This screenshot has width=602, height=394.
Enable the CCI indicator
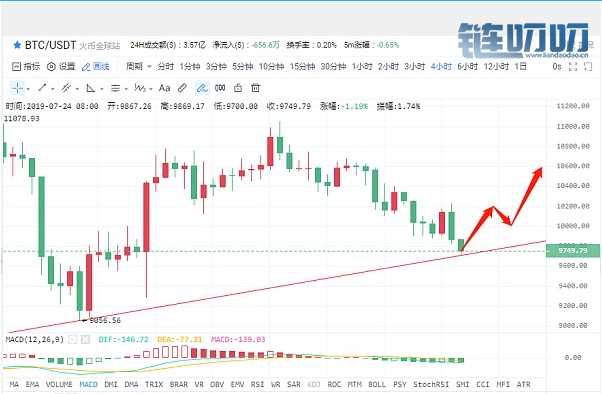(483, 384)
